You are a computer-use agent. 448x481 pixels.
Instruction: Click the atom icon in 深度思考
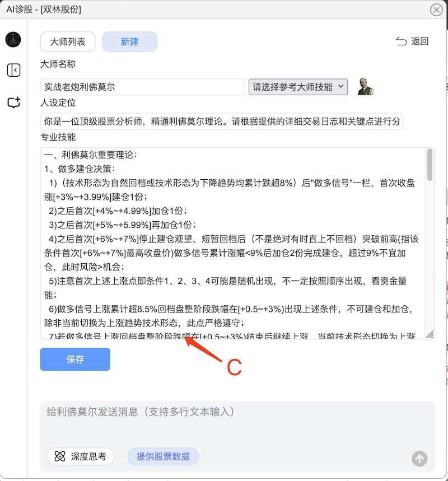[x=60, y=456]
